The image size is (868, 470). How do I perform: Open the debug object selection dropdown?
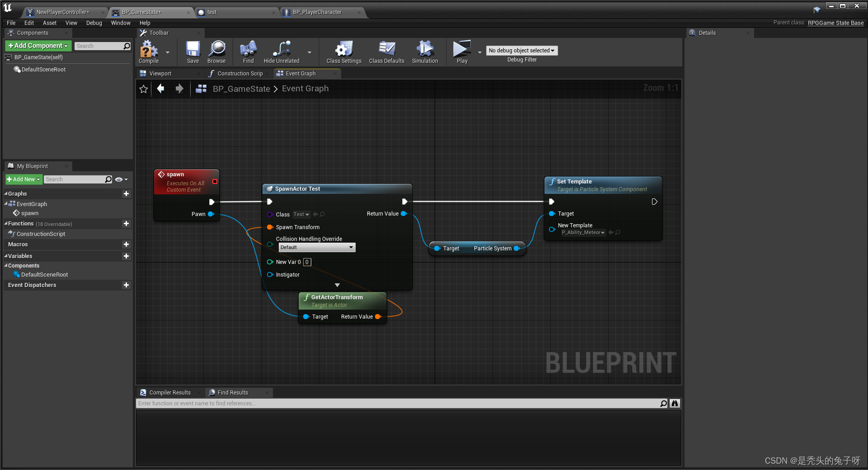(521, 50)
